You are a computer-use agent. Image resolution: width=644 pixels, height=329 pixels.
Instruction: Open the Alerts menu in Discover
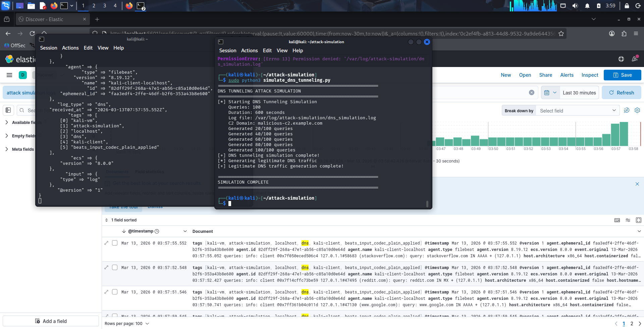[567, 75]
